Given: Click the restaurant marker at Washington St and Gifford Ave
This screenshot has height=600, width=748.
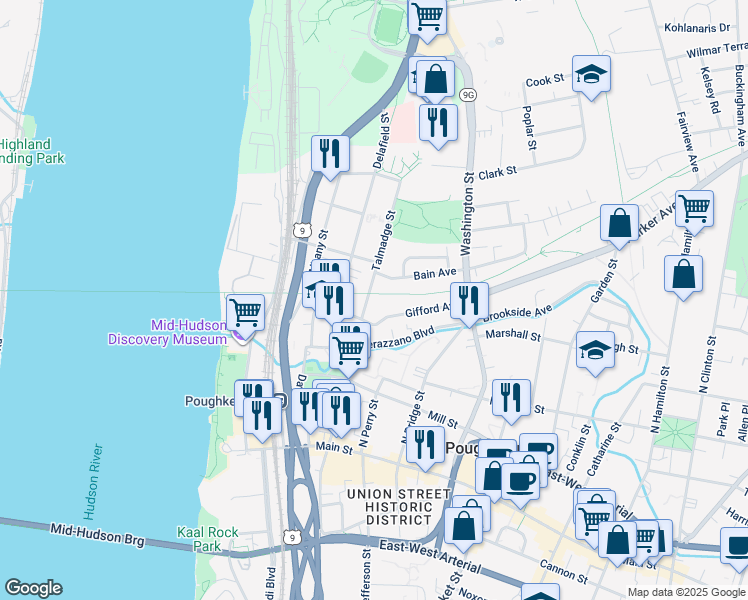Looking at the screenshot, I should (x=468, y=300).
